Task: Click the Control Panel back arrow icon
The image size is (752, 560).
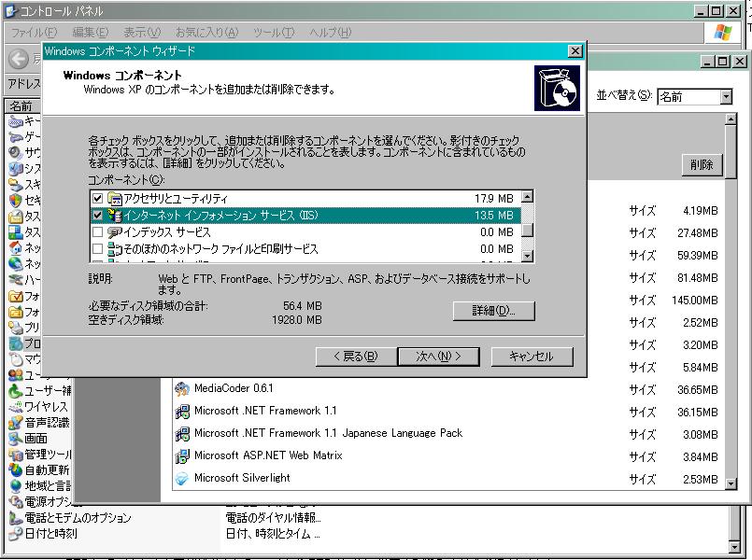Action: point(19,60)
